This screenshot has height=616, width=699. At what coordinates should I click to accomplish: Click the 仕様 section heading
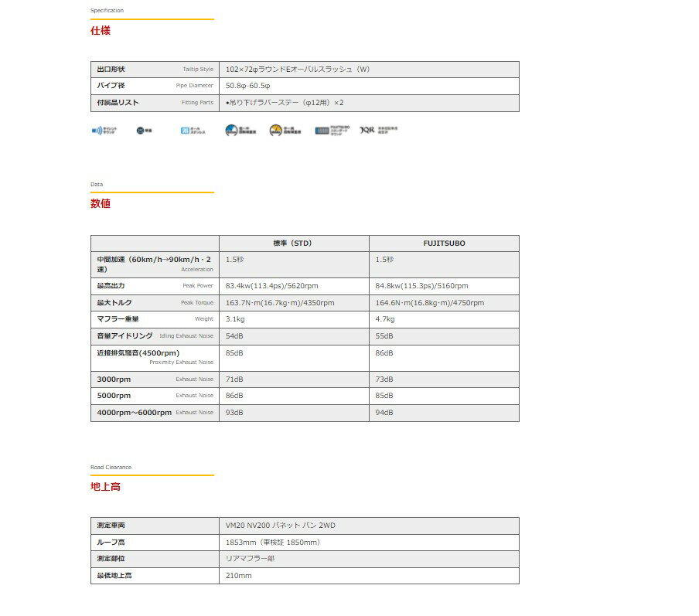(101, 31)
